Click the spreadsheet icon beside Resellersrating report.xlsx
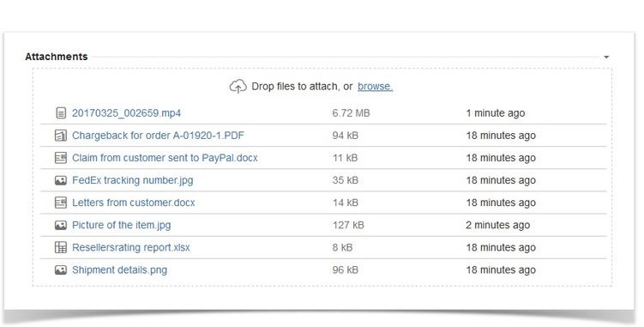Viewport: 644px width, 327px height. click(x=61, y=247)
